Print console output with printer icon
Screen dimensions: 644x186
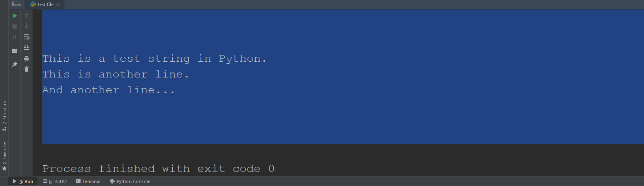click(x=27, y=58)
